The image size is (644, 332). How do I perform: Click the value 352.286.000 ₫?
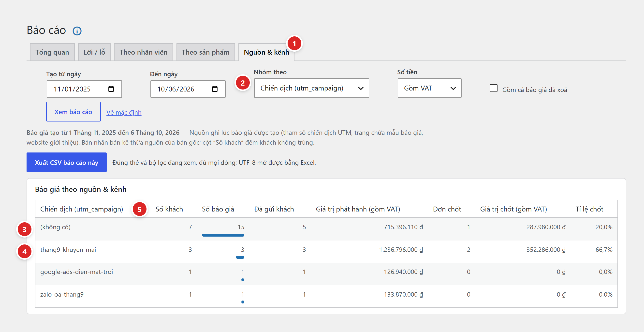tap(546, 249)
